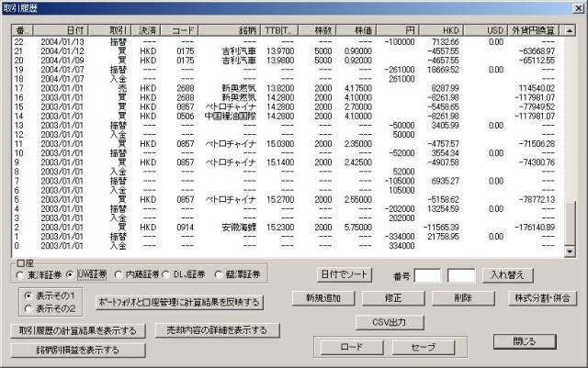Viewport: 588px width, 368px height.
Task: Select the DL証券 account option
Action: point(168,274)
